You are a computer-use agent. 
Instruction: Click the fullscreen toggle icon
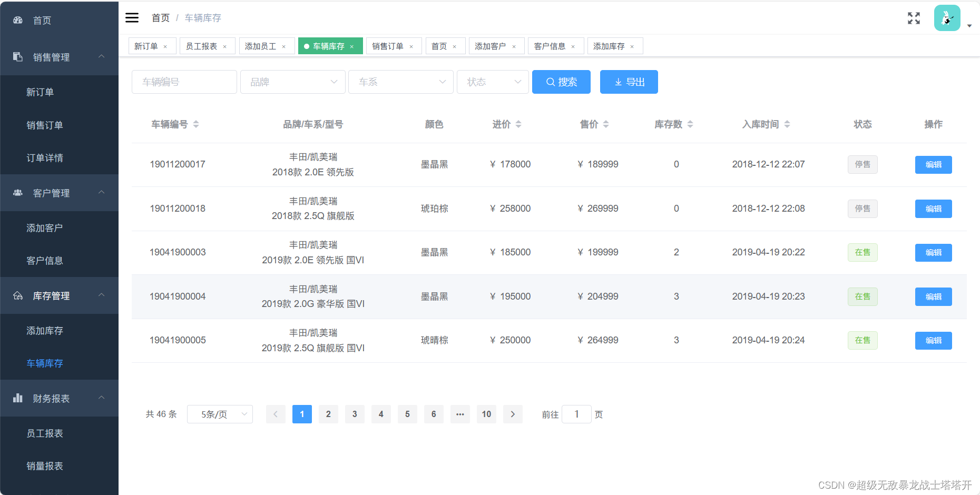point(914,18)
